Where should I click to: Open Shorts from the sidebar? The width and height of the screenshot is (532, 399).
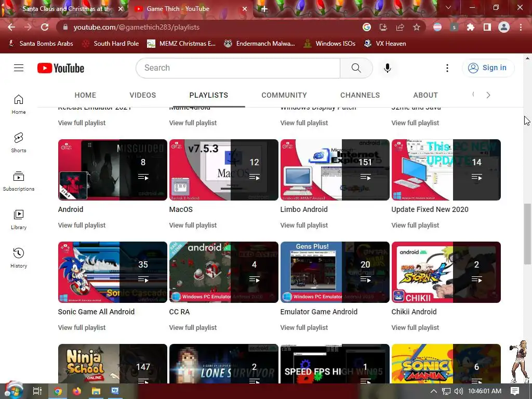[x=19, y=142]
